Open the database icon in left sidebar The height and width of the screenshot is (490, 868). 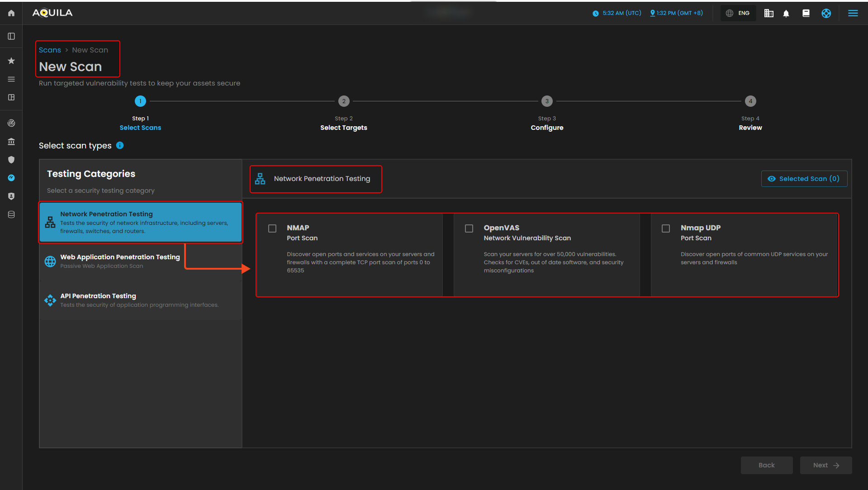(x=11, y=214)
